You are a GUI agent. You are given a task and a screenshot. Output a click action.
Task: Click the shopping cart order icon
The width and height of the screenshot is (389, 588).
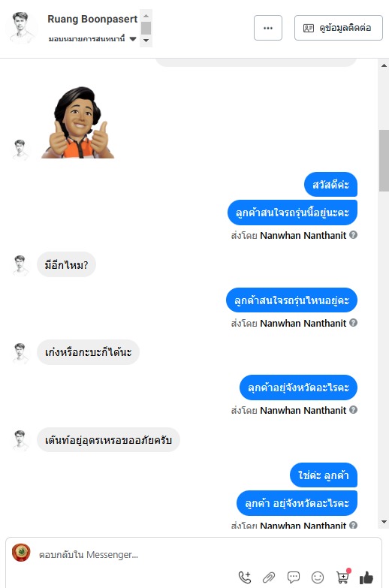coord(343,577)
